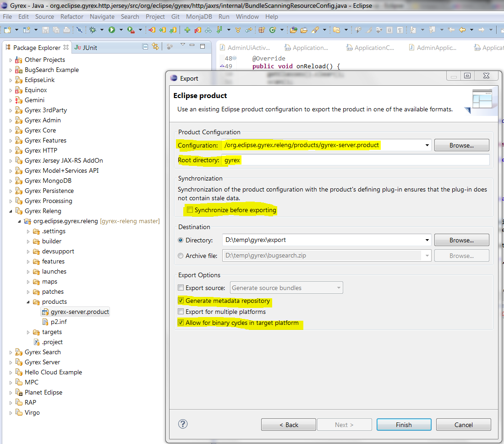Image resolution: width=504 pixels, height=444 pixels.
Task: Click the Open Type icon
Action: click(x=293, y=30)
